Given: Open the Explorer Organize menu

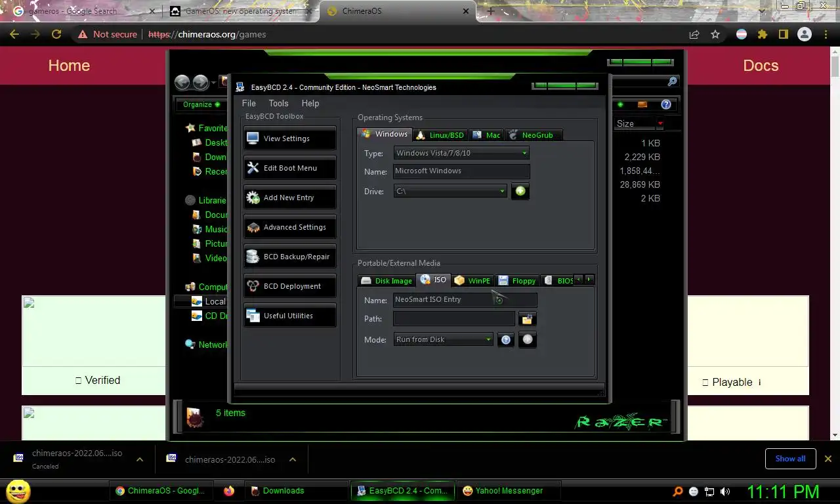Looking at the screenshot, I should 201,104.
